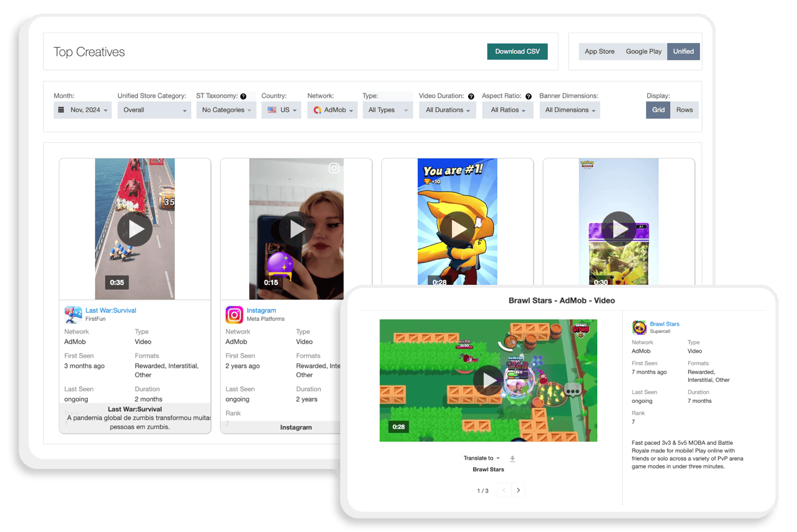Click the FirstFun publisher name
Image resolution: width=797 pixels, height=532 pixels.
pos(96,319)
